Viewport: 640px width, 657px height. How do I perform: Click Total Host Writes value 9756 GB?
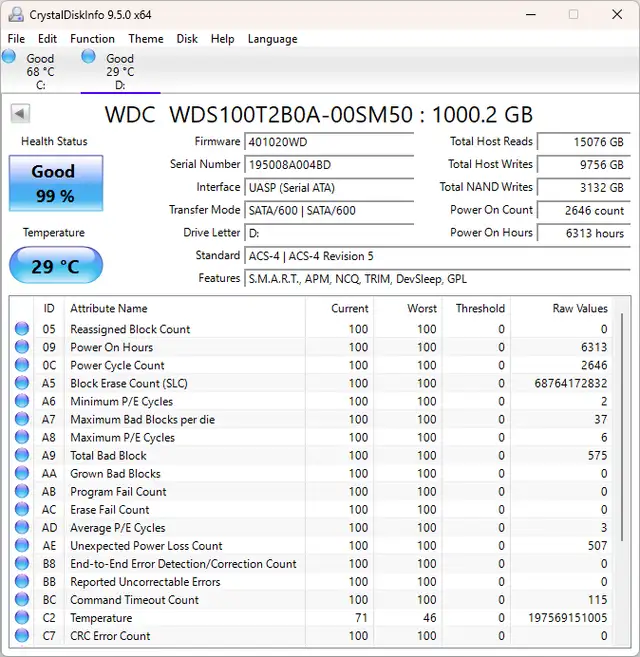click(x=584, y=165)
